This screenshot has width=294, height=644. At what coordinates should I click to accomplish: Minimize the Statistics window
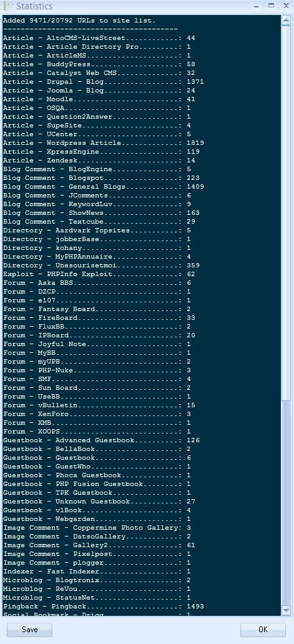pos(256,6)
